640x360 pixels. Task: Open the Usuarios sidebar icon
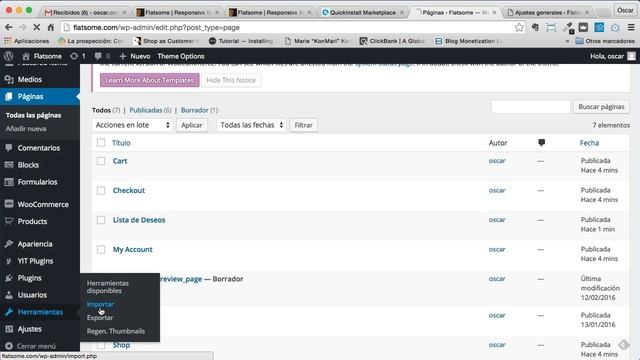coord(9,295)
